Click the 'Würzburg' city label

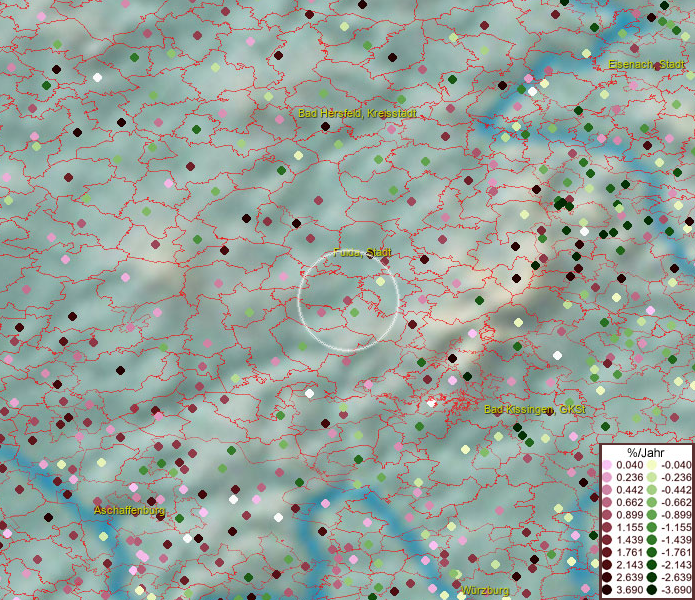click(x=485, y=591)
